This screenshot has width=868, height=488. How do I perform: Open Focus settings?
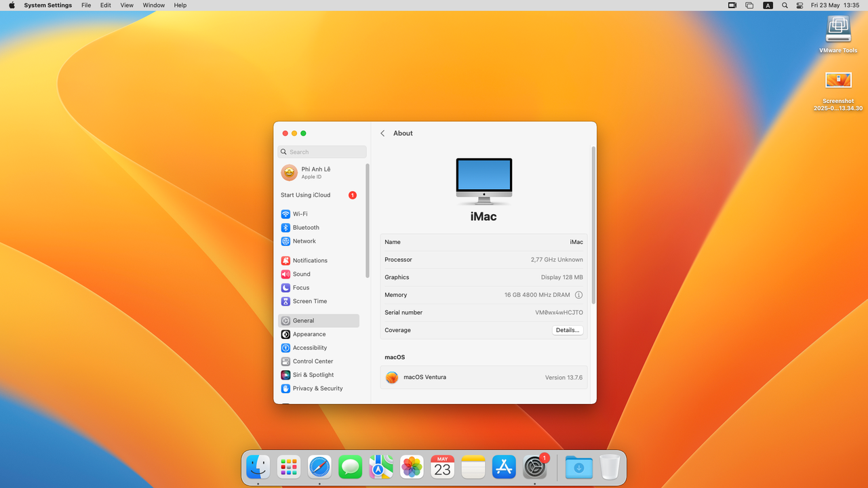[319, 287]
